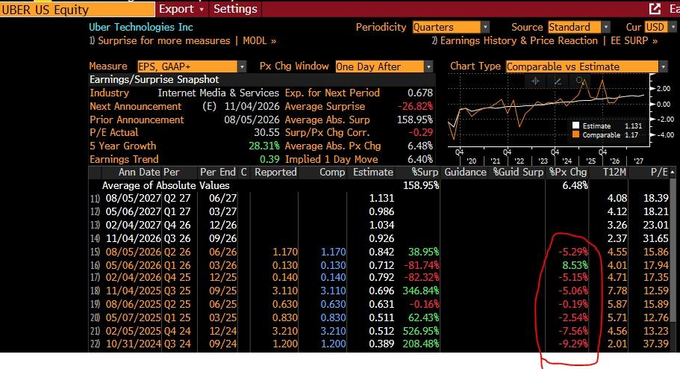This screenshot has width=680, height=369.
Task: Select the crosshair tool on the chart
Action: point(535,82)
